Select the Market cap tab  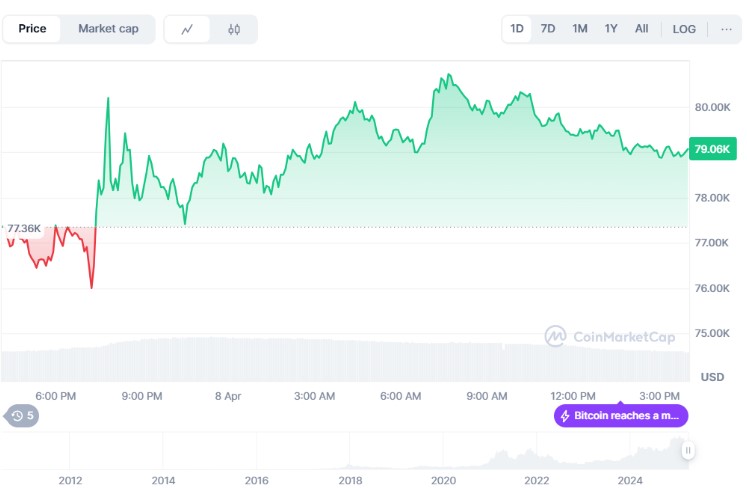click(108, 29)
